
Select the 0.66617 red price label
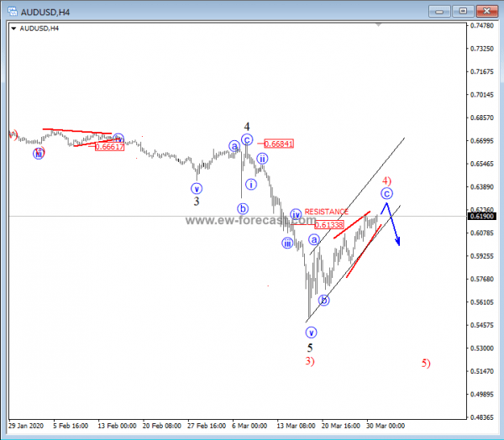tap(109, 146)
